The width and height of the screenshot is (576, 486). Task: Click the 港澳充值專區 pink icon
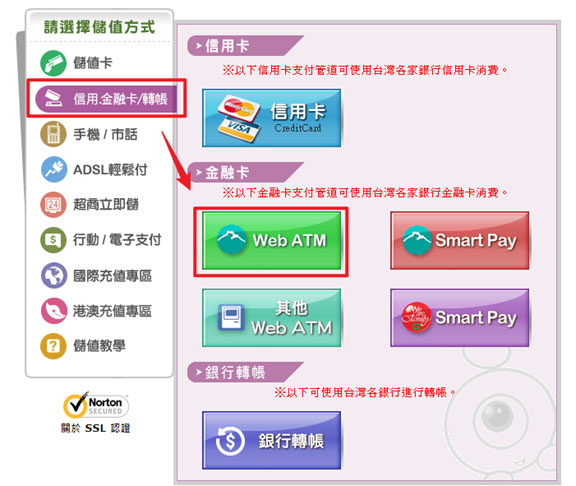tap(54, 311)
